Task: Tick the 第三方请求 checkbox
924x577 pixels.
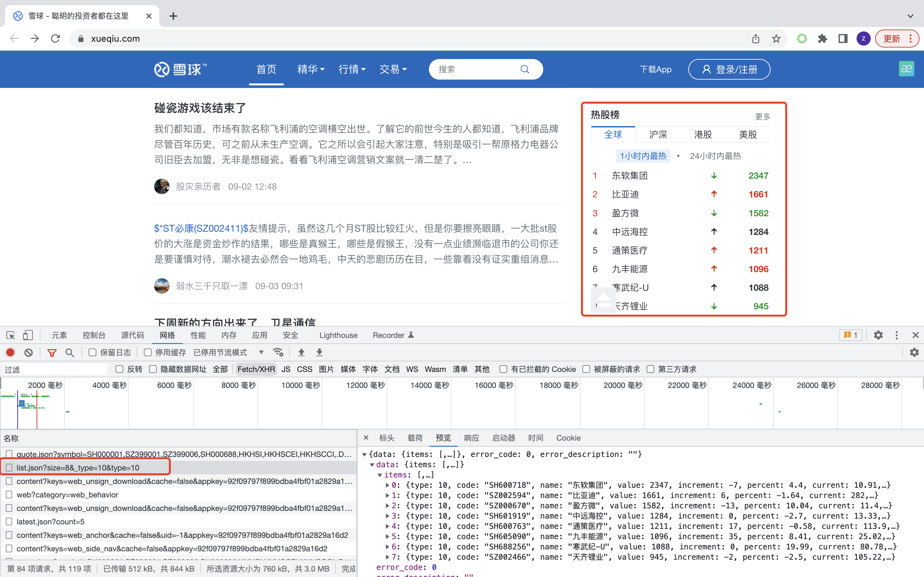Action: pos(650,369)
